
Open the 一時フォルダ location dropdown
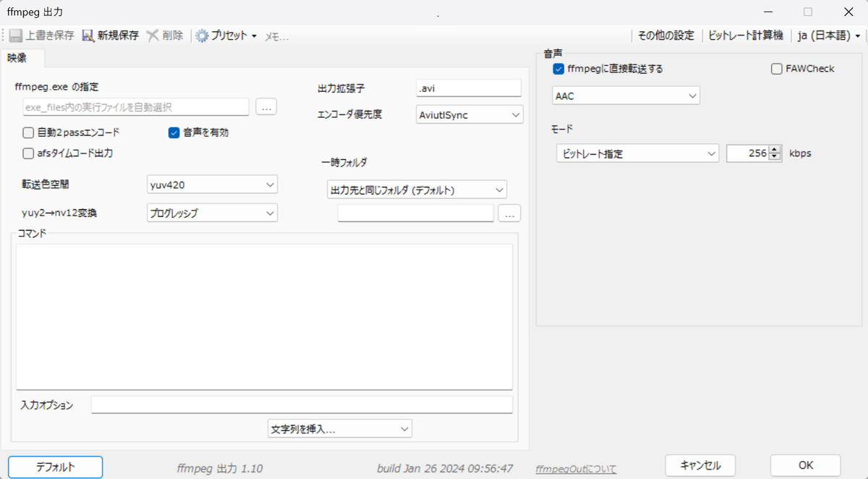[416, 190]
